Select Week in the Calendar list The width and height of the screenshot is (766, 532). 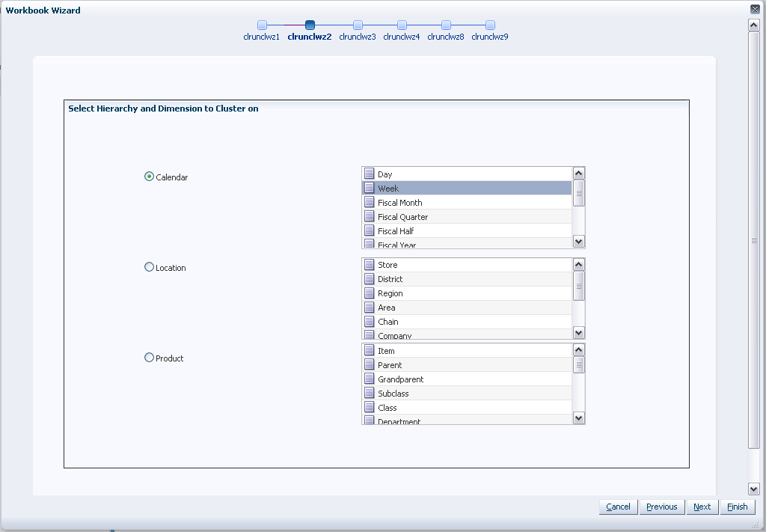[467, 188]
